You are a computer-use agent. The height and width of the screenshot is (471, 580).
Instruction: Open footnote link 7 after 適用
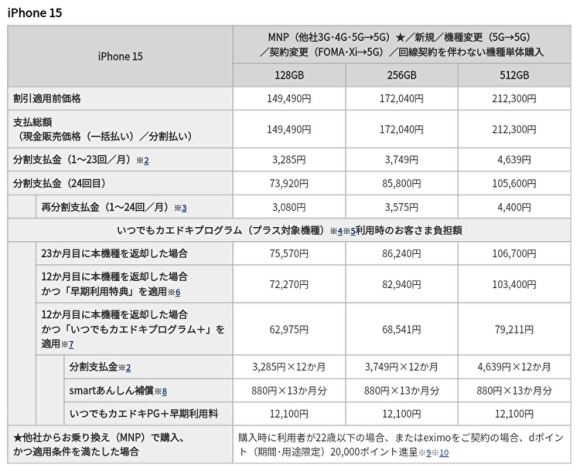tap(71, 345)
